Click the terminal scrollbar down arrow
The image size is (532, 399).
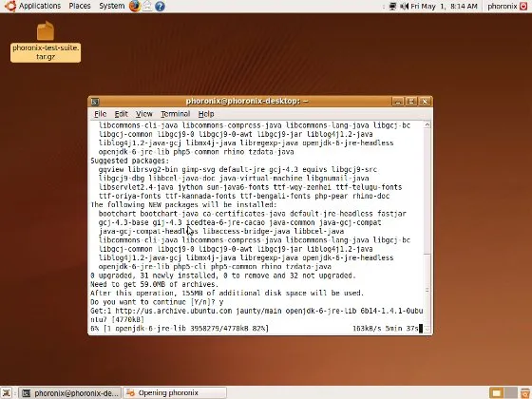(x=427, y=329)
